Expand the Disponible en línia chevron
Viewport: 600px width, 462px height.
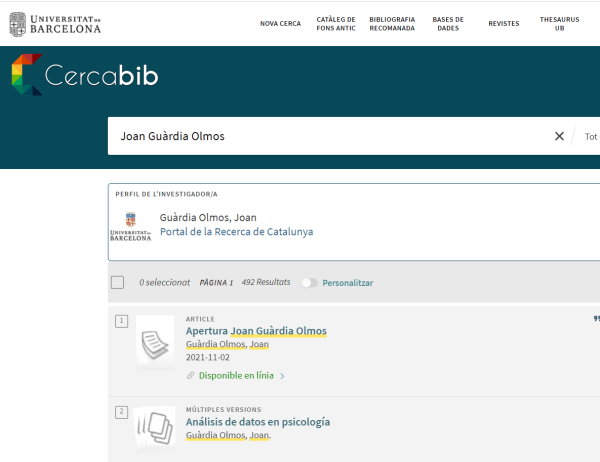tap(283, 376)
